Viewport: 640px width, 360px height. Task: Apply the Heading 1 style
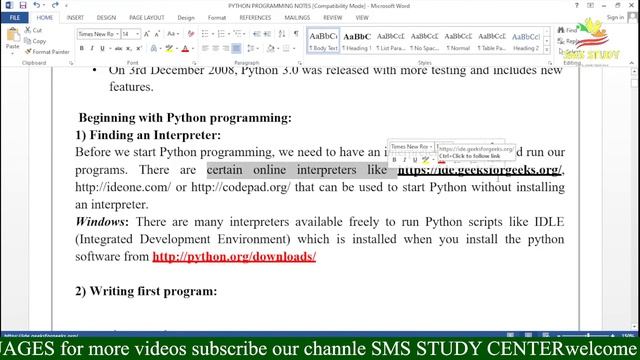pos(357,41)
